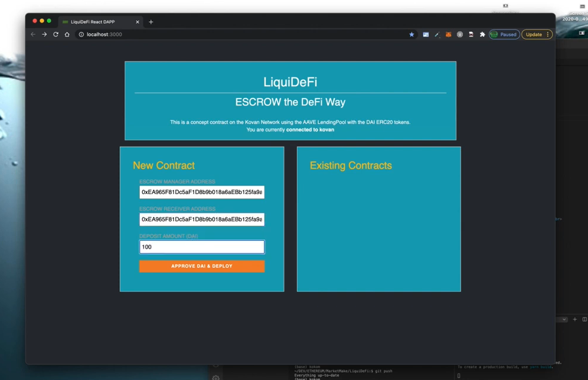This screenshot has width=588, height=380.
Task: Click 'yarn build' text in background terminal
Action: tap(540, 367)
